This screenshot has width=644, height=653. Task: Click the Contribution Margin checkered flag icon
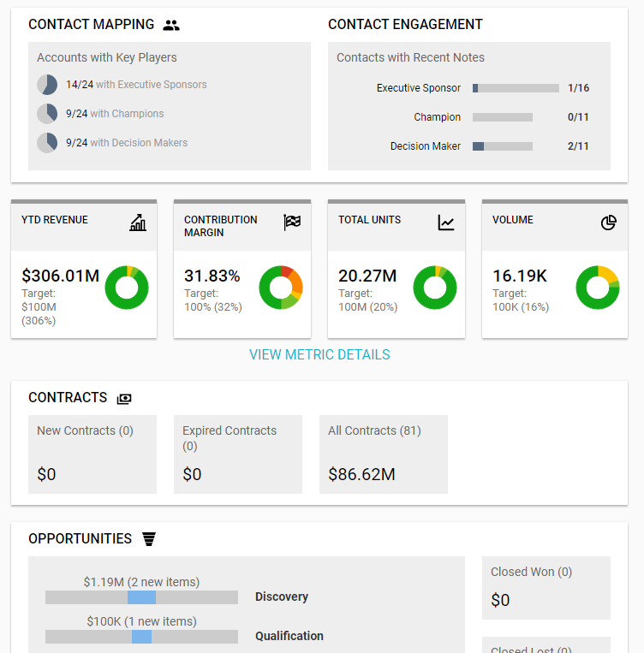(292, 223)
